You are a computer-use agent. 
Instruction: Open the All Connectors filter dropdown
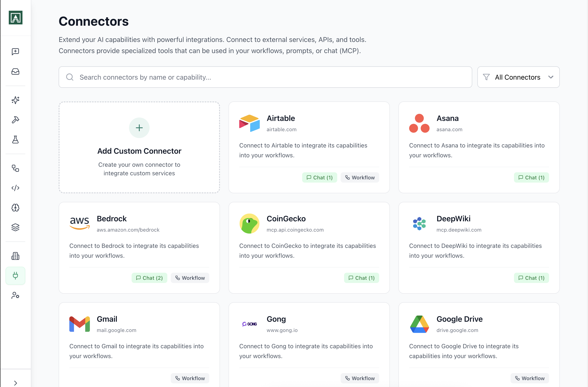[x=518, y=77]
